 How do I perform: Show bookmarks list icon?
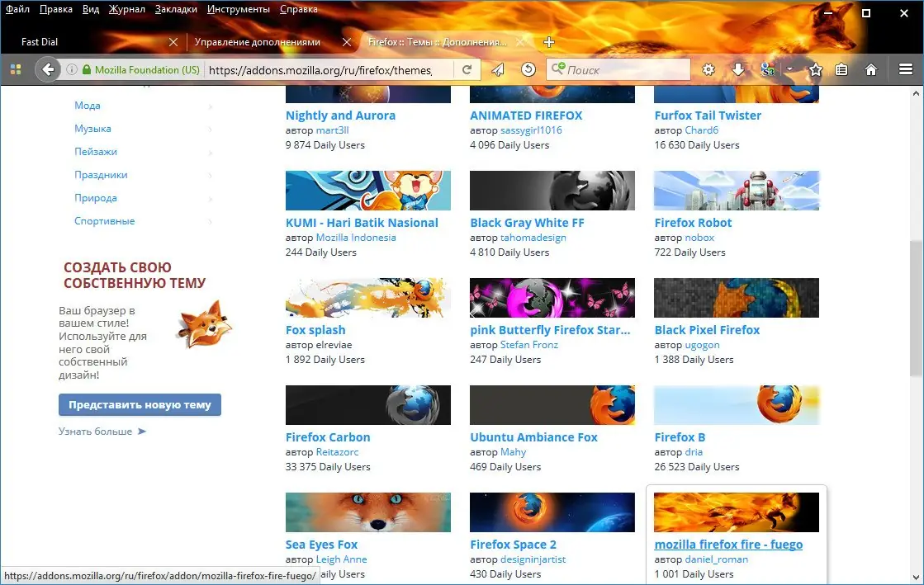(841, 69)
